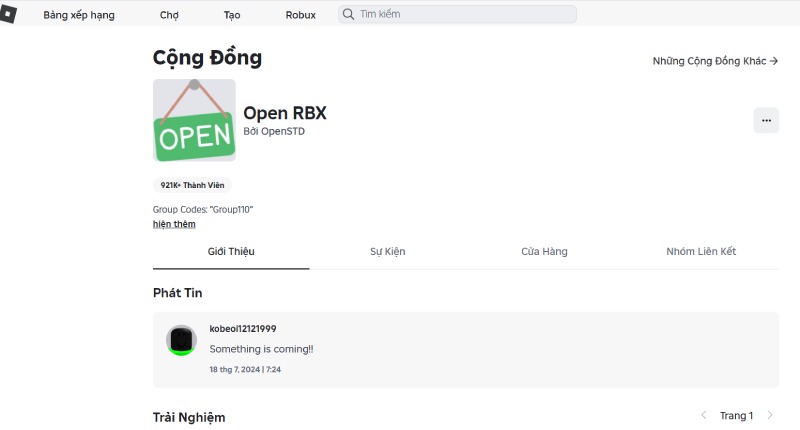Click the Something is coming!! message

pos(261,349)
